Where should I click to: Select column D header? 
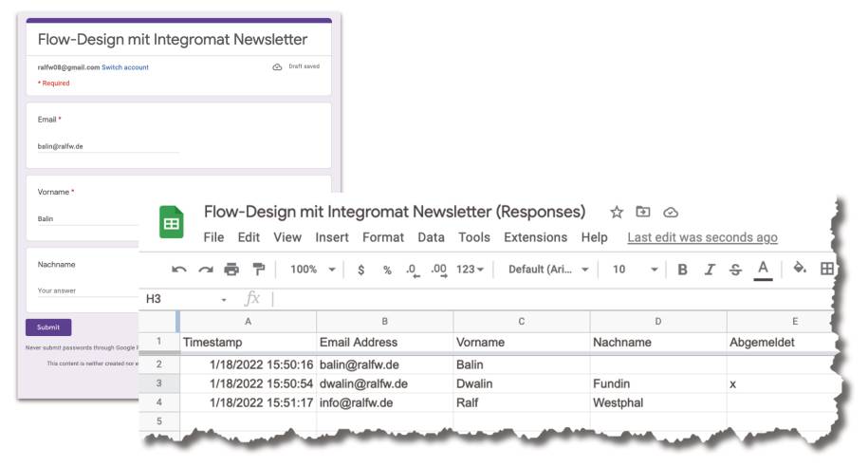(x=658, y=322)
